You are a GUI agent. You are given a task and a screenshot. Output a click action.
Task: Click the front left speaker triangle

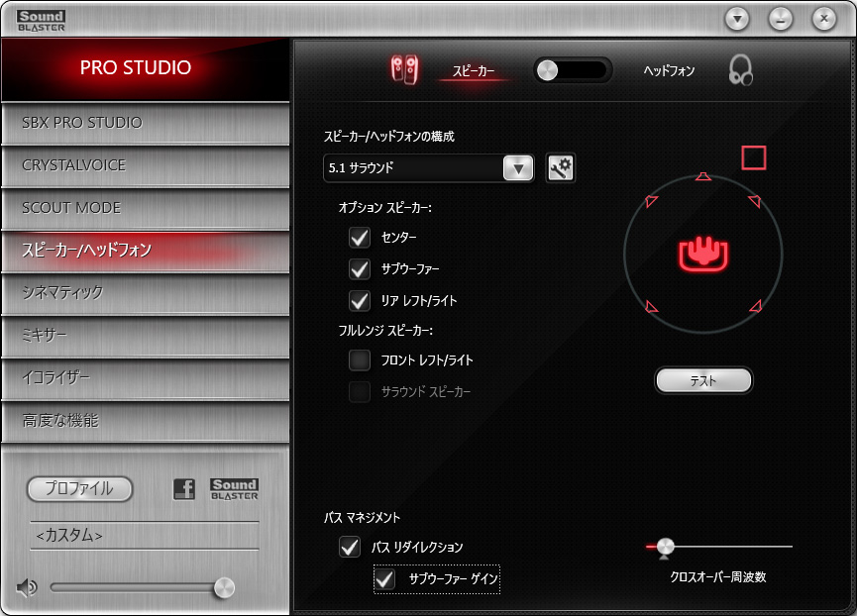(x=651, y=201)
